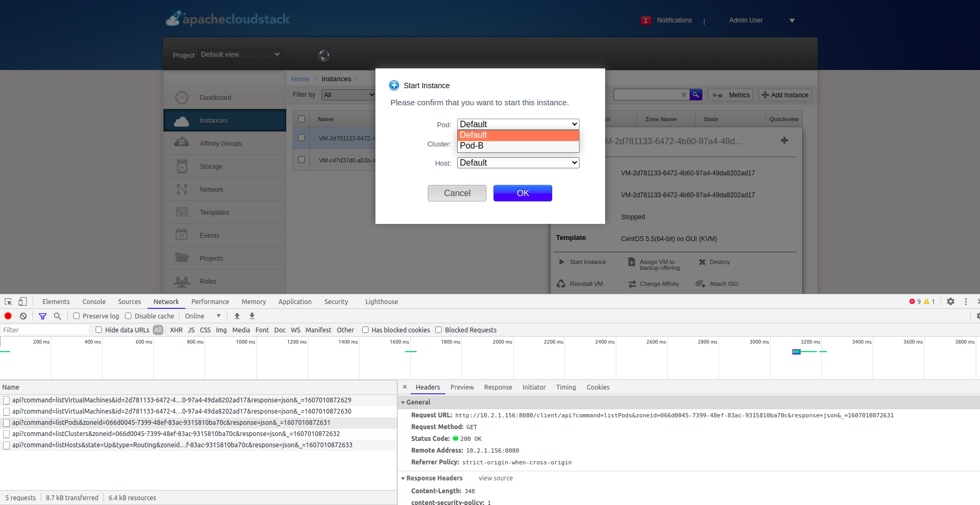Viewport: 980px width, 505px height.
Task: Open the Metrics button
Action: coord(731,95)
